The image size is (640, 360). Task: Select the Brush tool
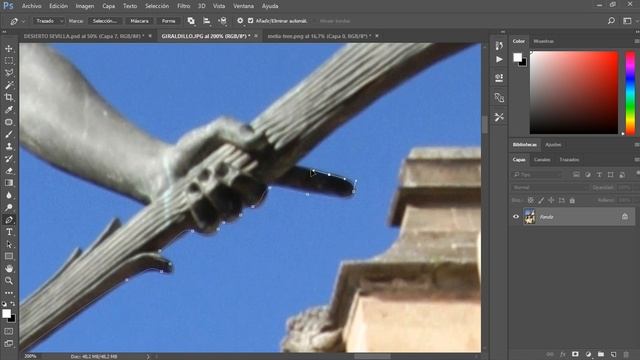[9, 134]
